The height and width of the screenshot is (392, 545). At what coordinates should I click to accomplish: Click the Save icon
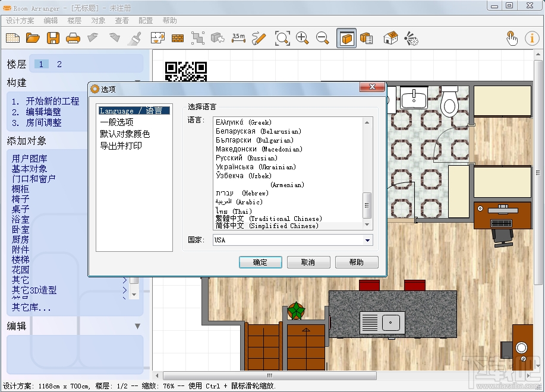coord(52,37)
